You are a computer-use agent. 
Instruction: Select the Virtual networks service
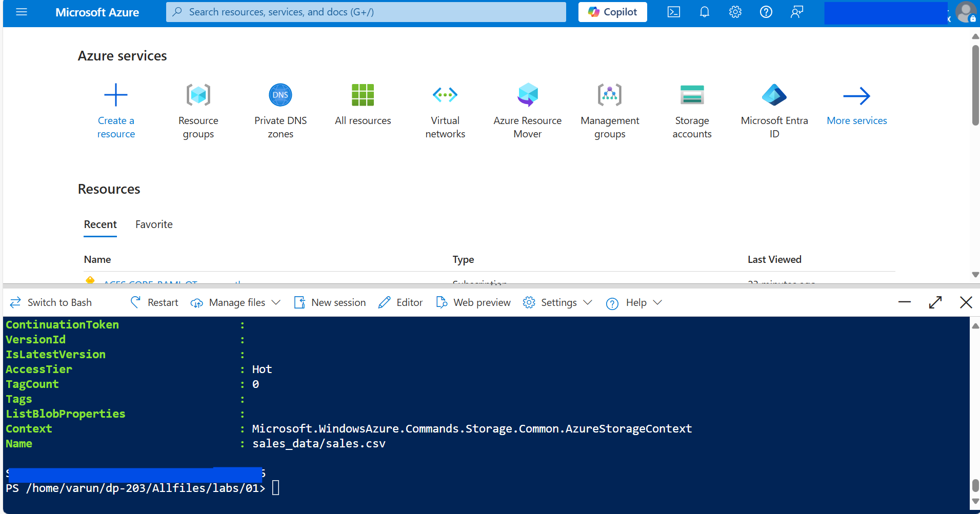coord(445,110)
